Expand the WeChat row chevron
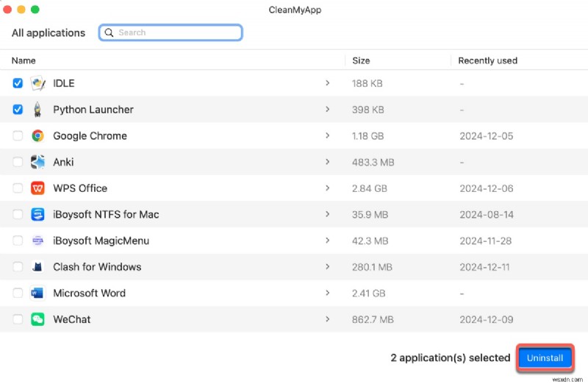This screenshot has width=588, height=384. 327,319
